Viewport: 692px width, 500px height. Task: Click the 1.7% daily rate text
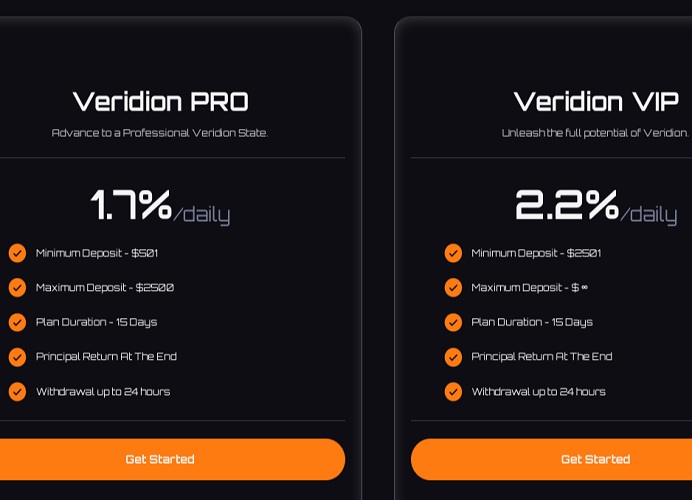click(160, 206)
